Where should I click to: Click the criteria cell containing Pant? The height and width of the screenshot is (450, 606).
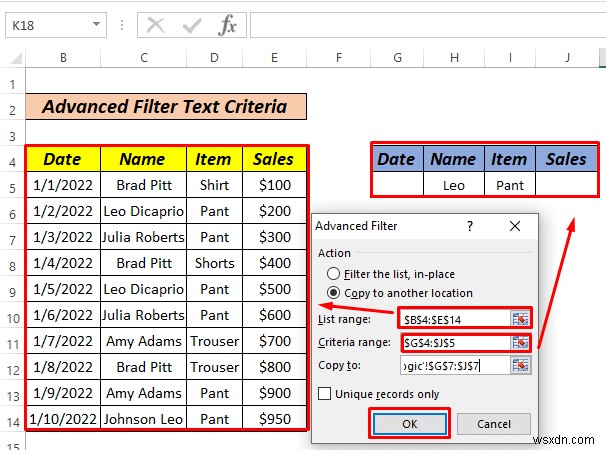pos(510,185)
